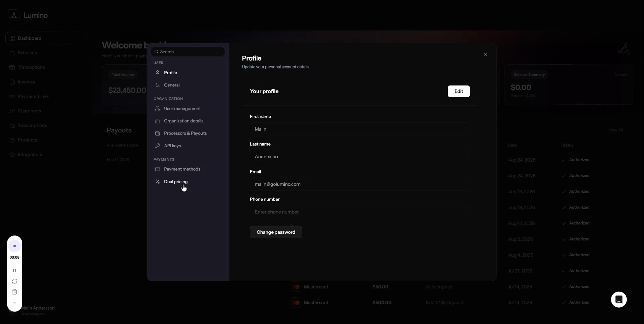Click the payment methods card icon
Image resolution: width=644 pixels, height=324 pixels.
157,169
